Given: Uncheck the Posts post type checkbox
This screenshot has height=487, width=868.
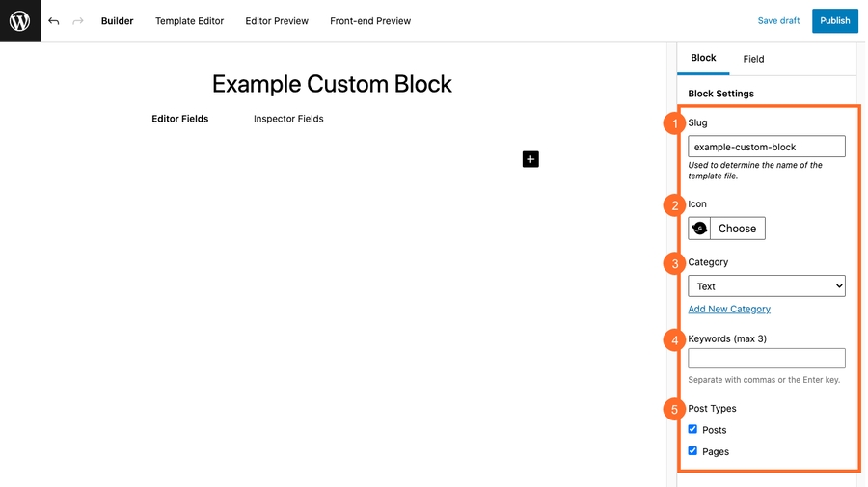Looking at the screenshot, I should [x=692, y=429].
